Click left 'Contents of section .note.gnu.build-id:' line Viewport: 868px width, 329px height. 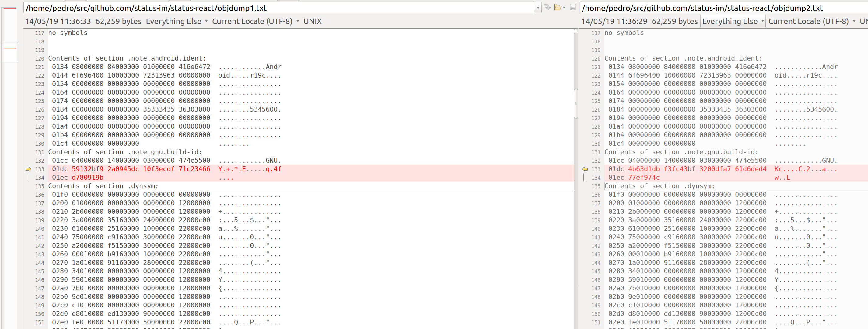coord(125,152)
